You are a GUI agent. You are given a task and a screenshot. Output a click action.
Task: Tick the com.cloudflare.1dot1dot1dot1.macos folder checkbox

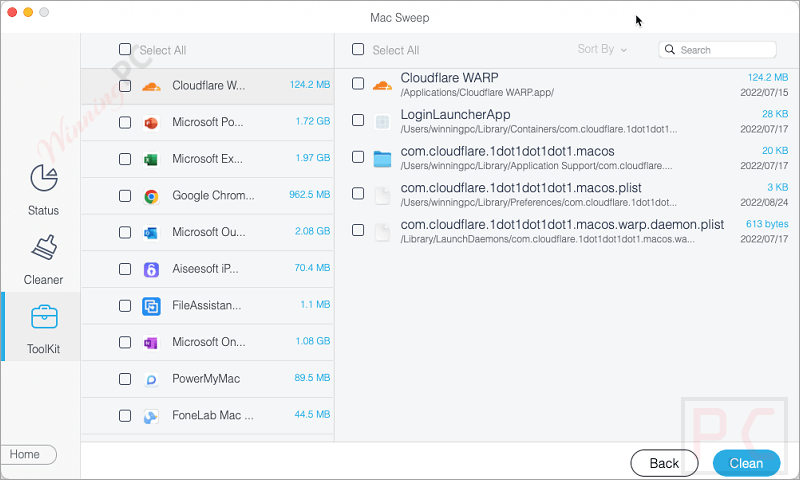358,157
